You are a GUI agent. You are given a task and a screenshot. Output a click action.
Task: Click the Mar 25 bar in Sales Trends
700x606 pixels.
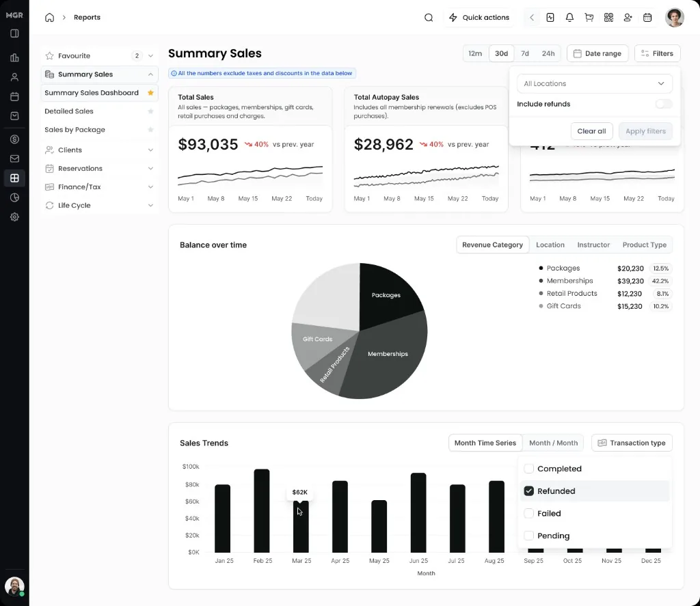tap(301, 527)
